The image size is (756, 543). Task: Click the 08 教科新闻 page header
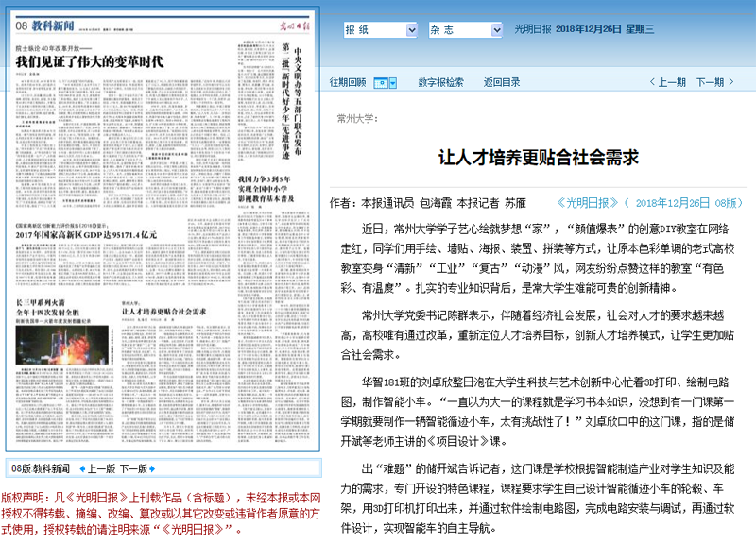coord(44,26)
